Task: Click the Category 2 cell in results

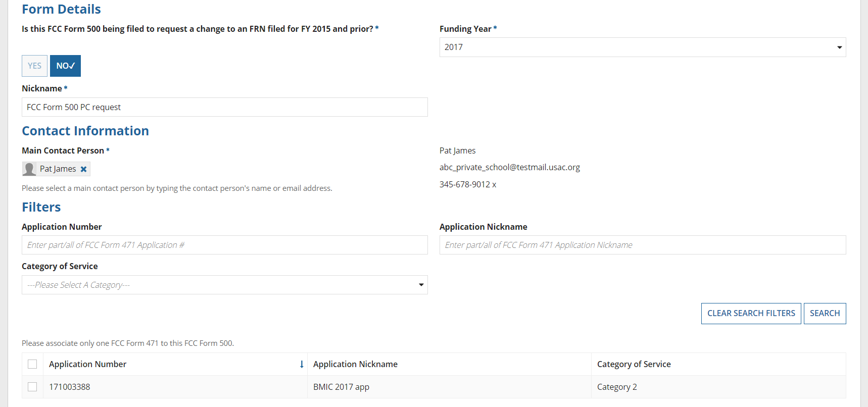Action: [616, 387]
